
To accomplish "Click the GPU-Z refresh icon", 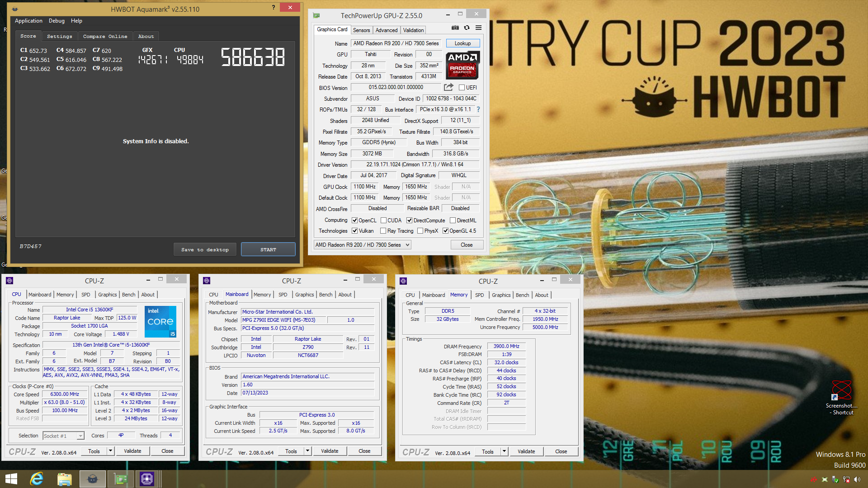I will click(467, 28).
